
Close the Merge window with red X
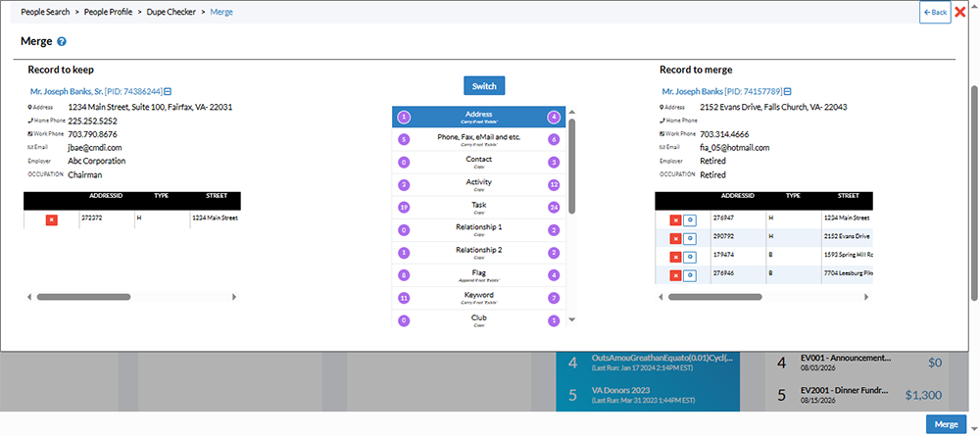point(960,12)
